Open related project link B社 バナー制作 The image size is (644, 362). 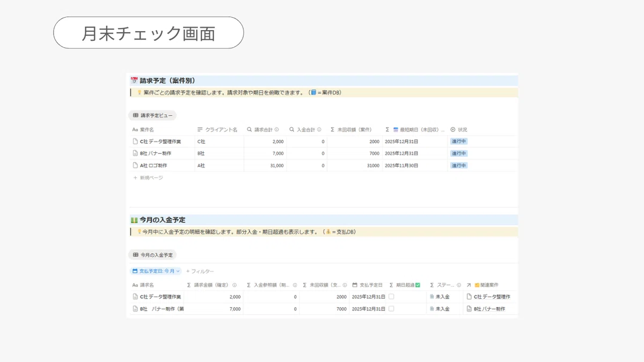486,309
